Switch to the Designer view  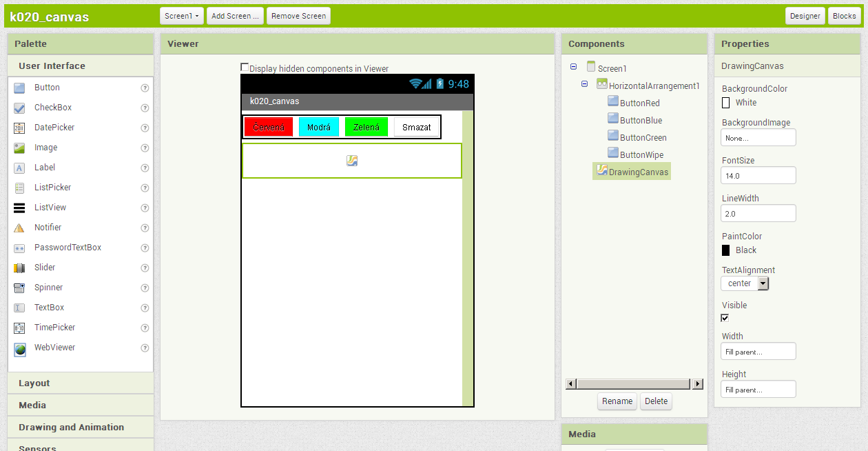[x=805, y=16]
